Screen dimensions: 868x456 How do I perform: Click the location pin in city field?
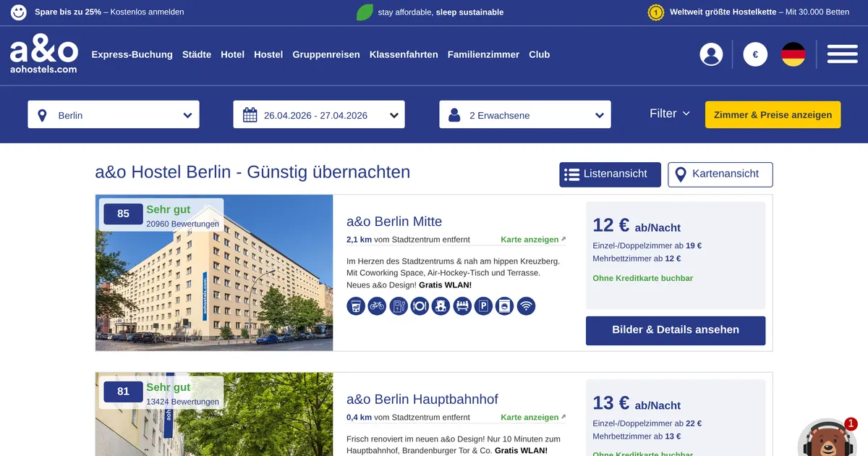point(42,115)
